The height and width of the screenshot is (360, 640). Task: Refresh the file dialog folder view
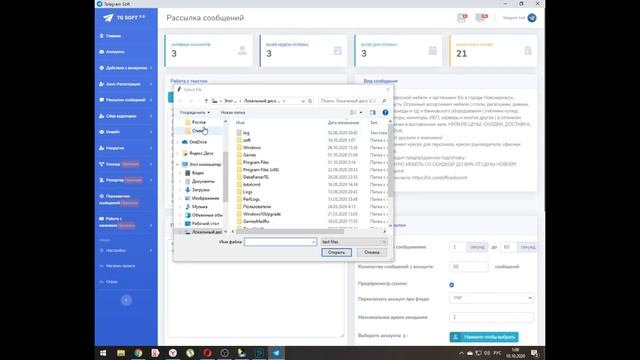(x=310, y=101)
